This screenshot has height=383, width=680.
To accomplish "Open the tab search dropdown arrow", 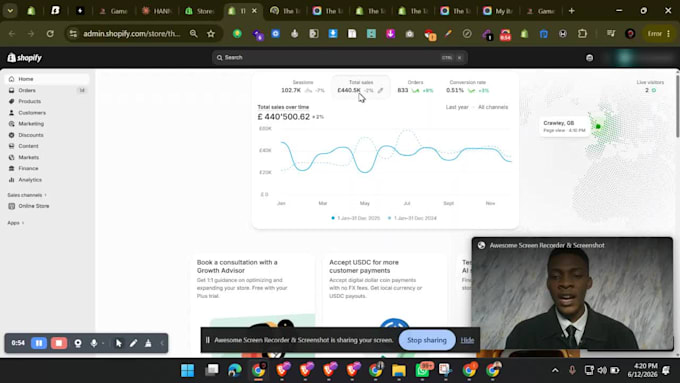I will click(x=10, y=11).
